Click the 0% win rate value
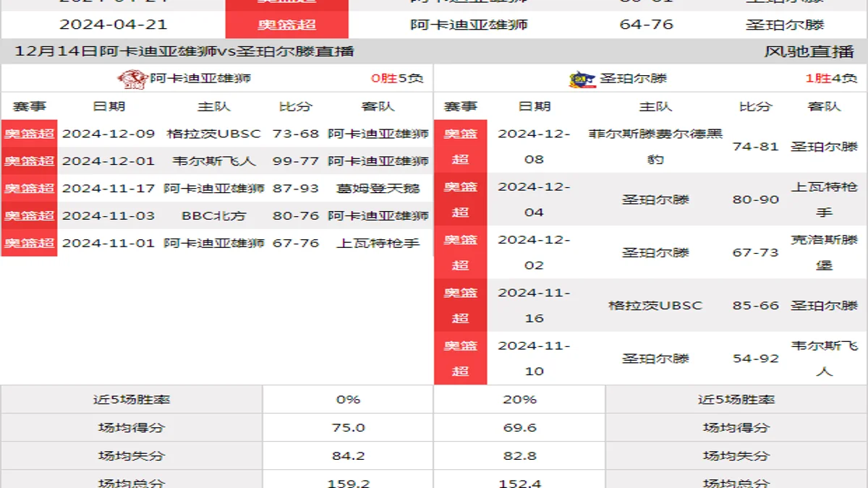The image size is (868, 488). [348, 399]
